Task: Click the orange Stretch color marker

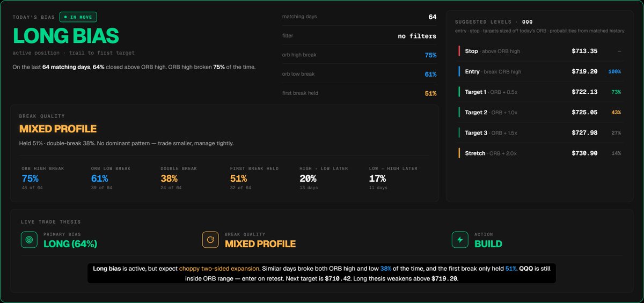Action: pos(459,153)
